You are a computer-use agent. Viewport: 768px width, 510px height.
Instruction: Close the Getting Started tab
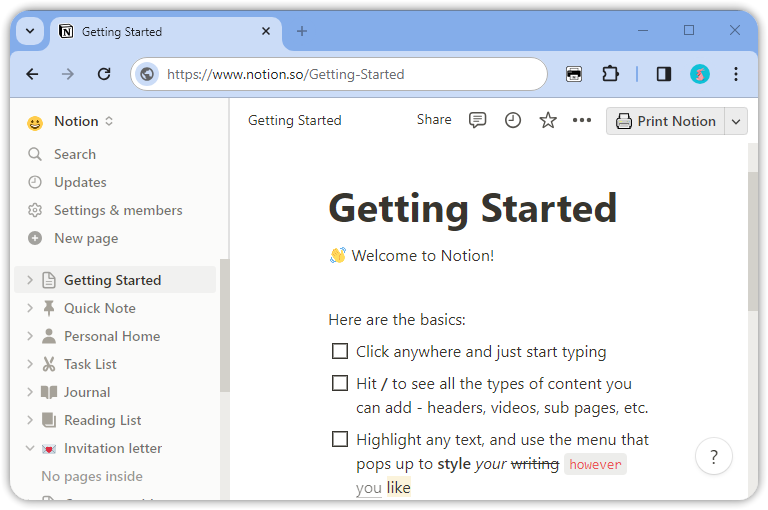[266, 31]
